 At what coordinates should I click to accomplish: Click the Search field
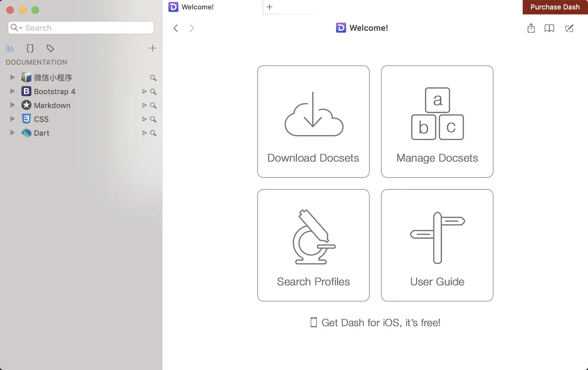point(81,28)
